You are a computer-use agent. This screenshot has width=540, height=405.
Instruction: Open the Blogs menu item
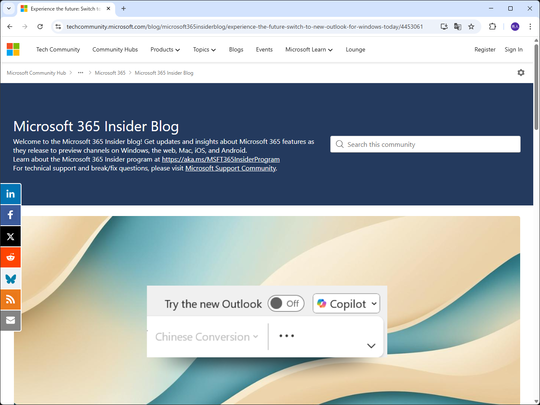(236, 50)
